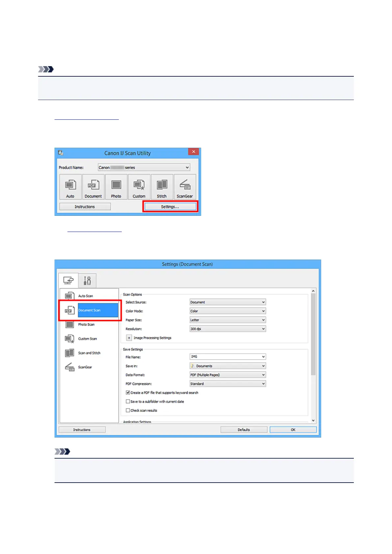Click the Auto Scan list icon
Image resolution: width=392 pixels, height=554 pixels.
69,296
